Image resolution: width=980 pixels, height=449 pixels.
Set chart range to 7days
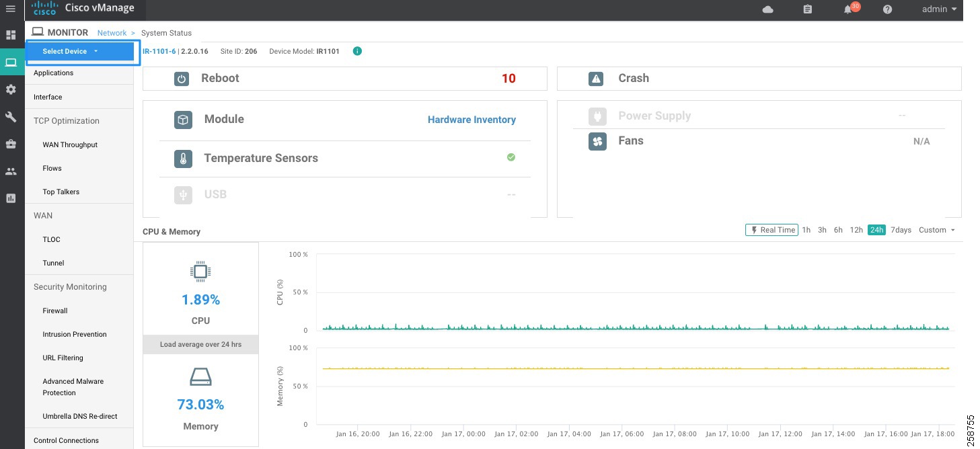tap(901, 230)
